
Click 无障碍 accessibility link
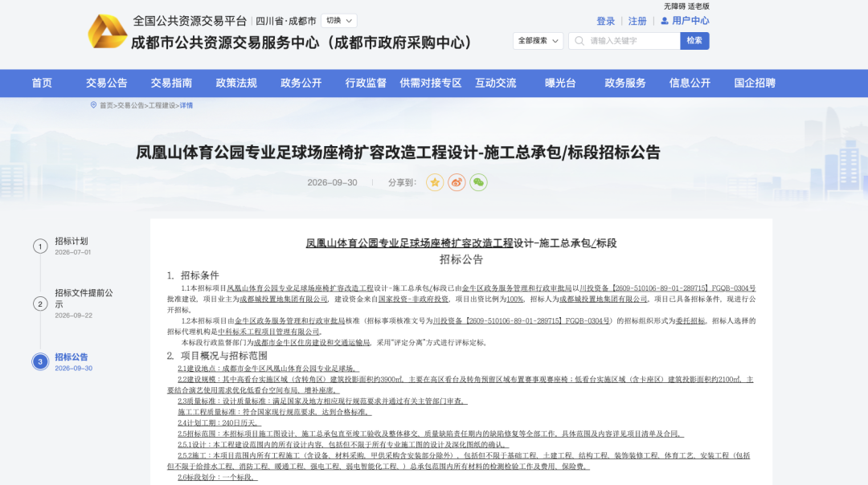coord(674,6)
